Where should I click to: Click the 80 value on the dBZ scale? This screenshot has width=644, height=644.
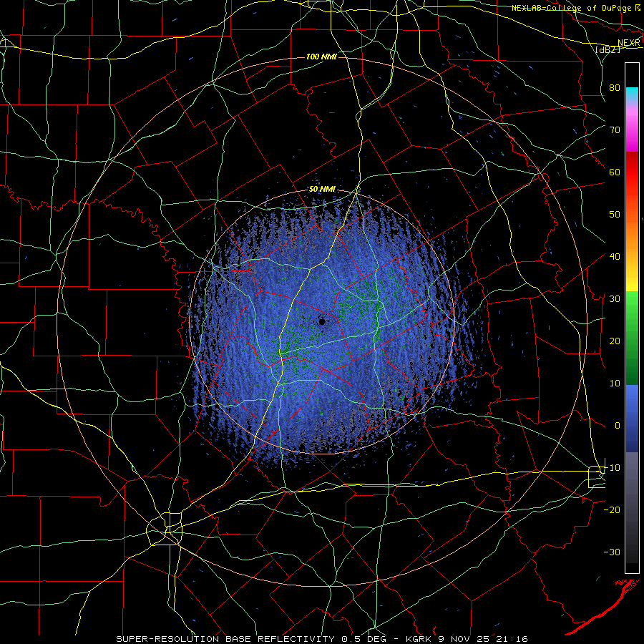[615, 87]
